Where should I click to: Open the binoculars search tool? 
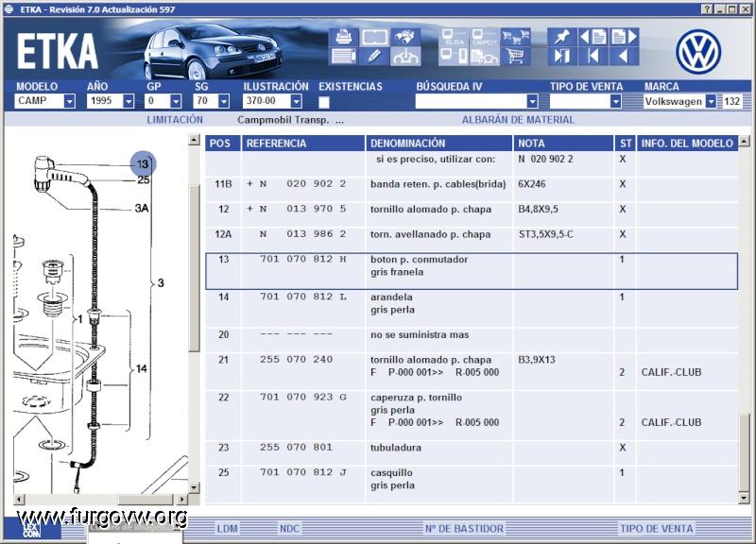(x=405, y=37)
